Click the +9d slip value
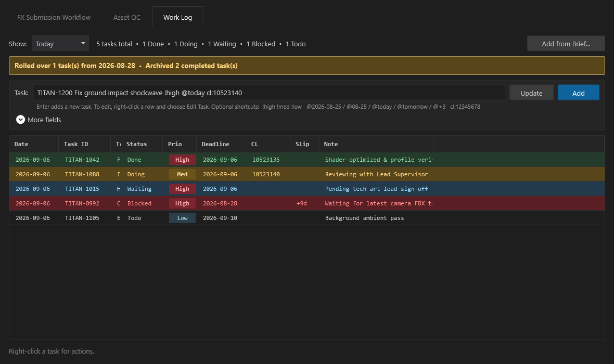 coord(301,203)
